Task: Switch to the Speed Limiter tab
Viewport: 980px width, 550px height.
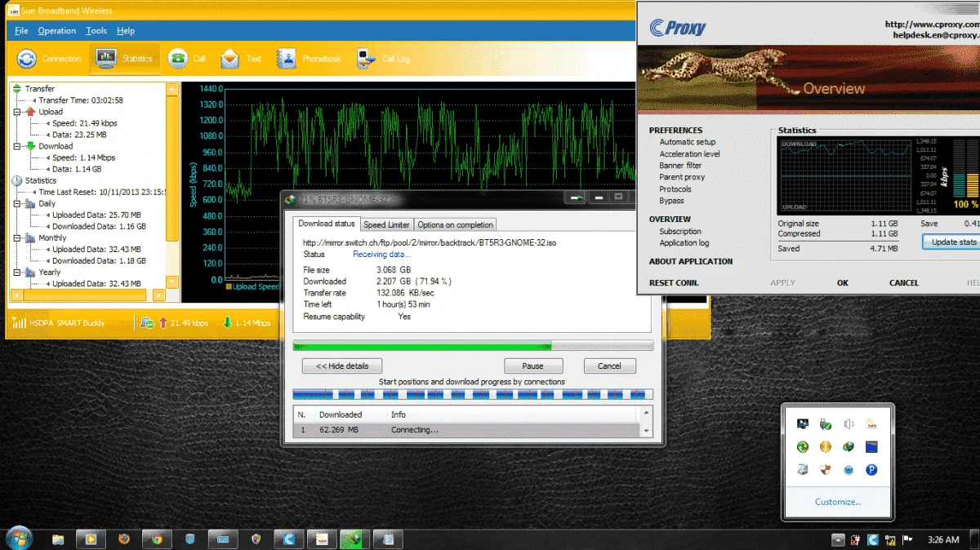Action: (x=387, y=224)
